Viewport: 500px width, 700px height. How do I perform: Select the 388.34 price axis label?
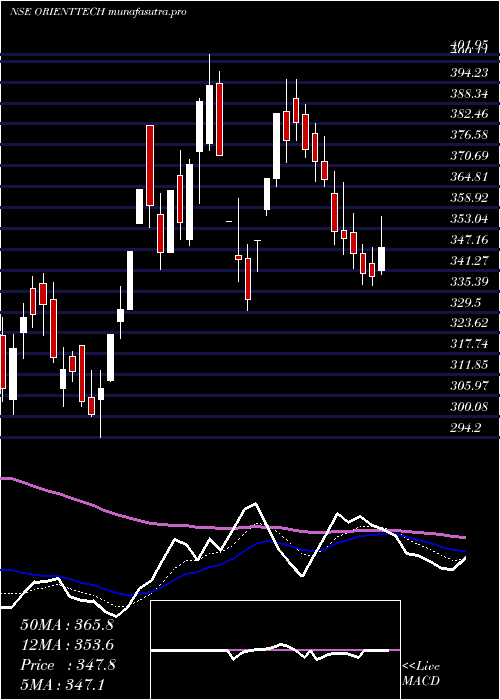pos(469,93)
